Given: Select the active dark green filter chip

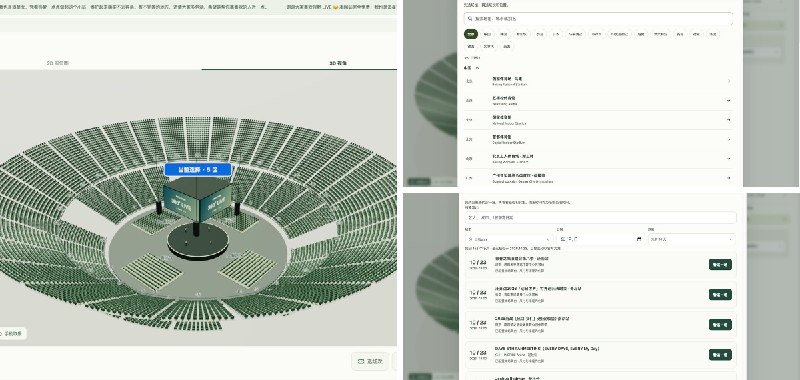Looking at the screenshot, I should (x=470, y=34).
